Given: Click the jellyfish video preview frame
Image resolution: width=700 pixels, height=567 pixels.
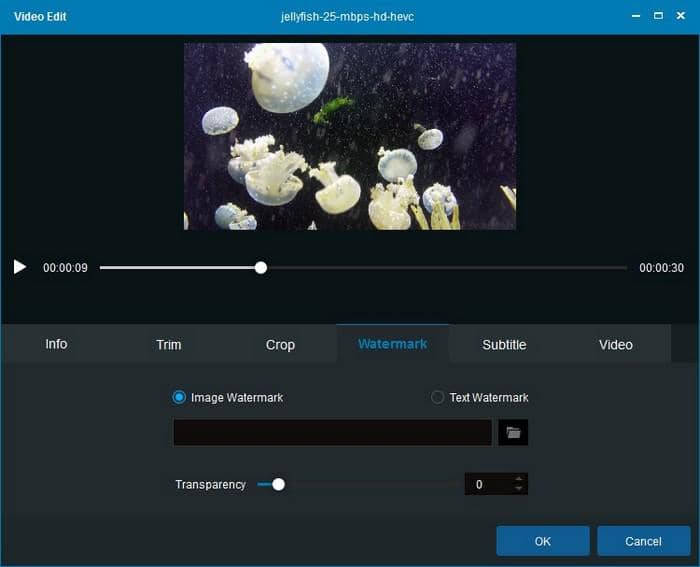Looking at the screenshot, I should coord(350,136).
